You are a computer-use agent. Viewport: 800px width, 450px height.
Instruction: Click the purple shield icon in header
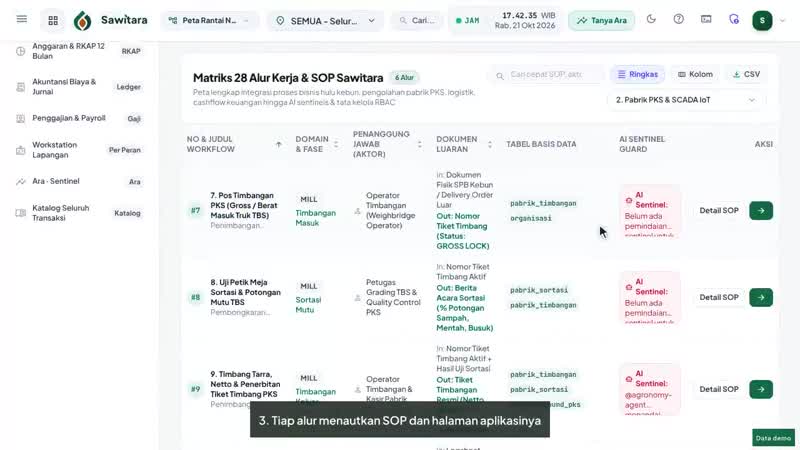(x=734, y=19)
